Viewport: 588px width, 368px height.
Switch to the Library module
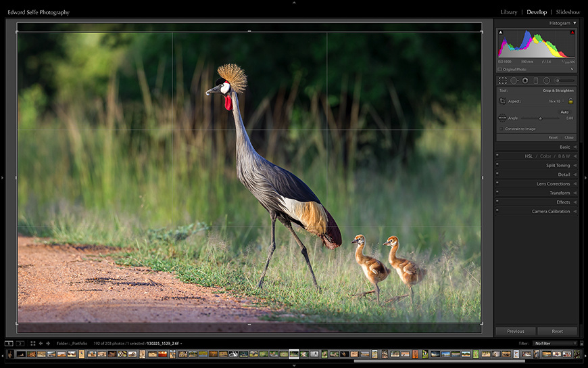click(x=509, y=12)
